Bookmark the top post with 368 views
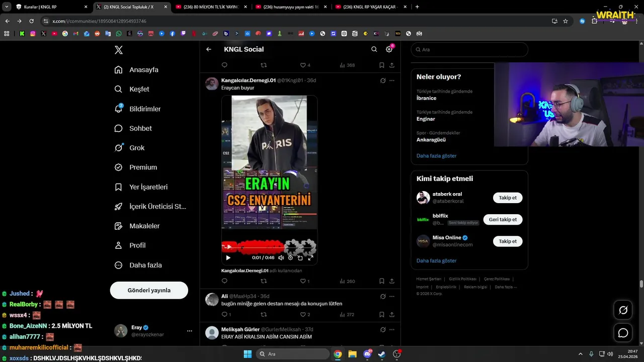Image resolution: width=644 pixels, height=362 pixels. pos(382,65)
